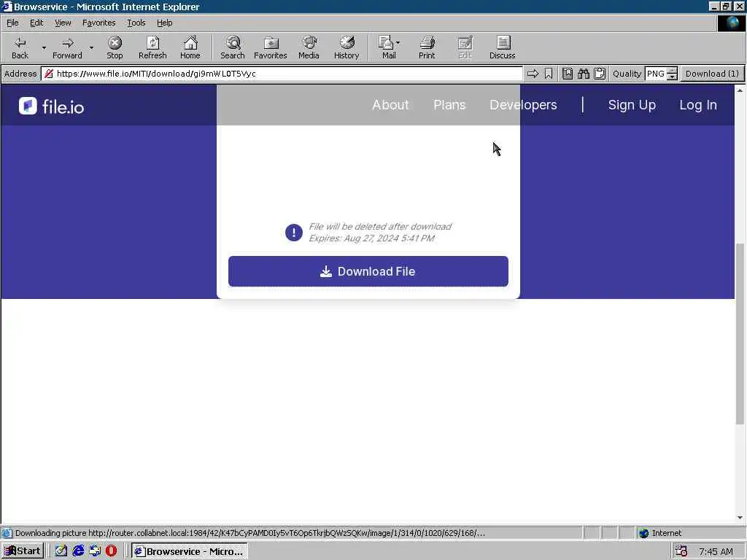Click the file.io logo
The image size is (747, 560).
pos(52,106)
